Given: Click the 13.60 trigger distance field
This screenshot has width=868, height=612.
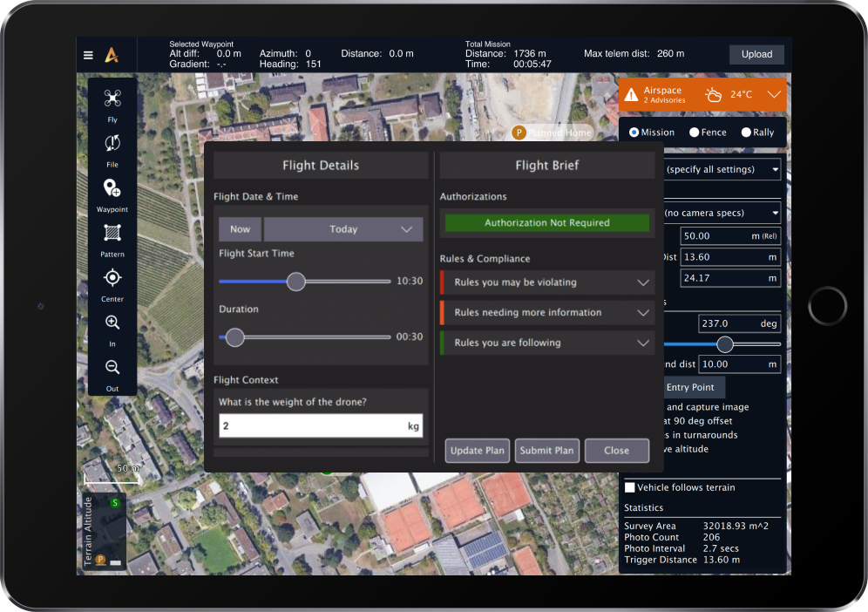Looking at the screenshot, I should 730,257.
